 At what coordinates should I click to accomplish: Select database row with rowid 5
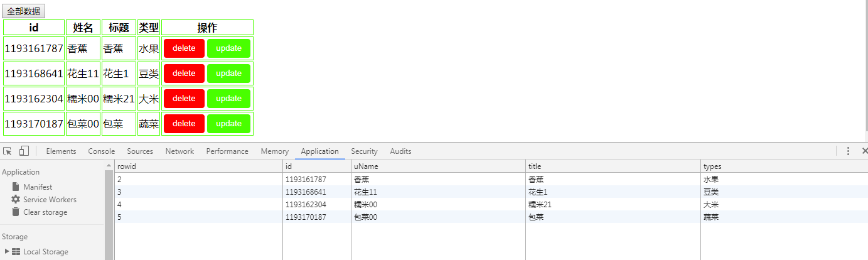(491, 217)
